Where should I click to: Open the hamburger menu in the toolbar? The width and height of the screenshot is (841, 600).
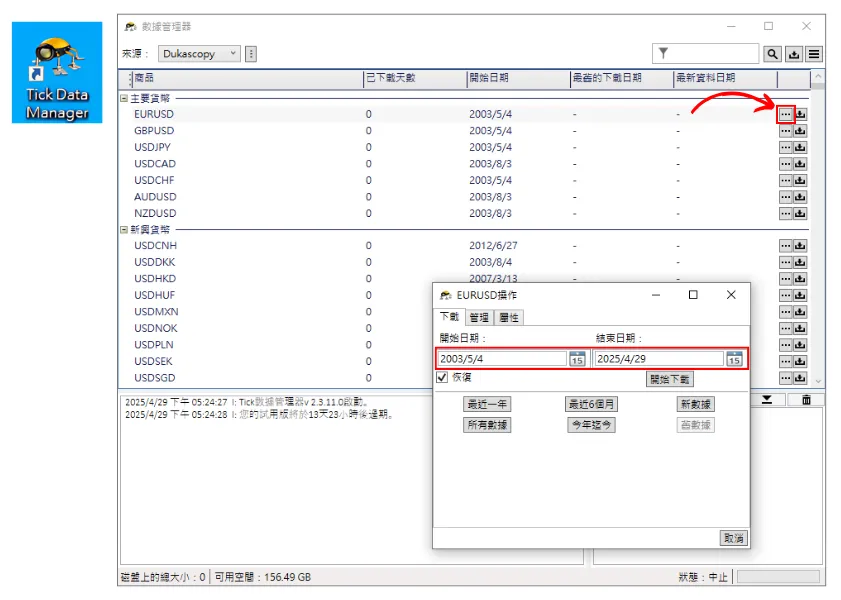click(x=814, y=54)
